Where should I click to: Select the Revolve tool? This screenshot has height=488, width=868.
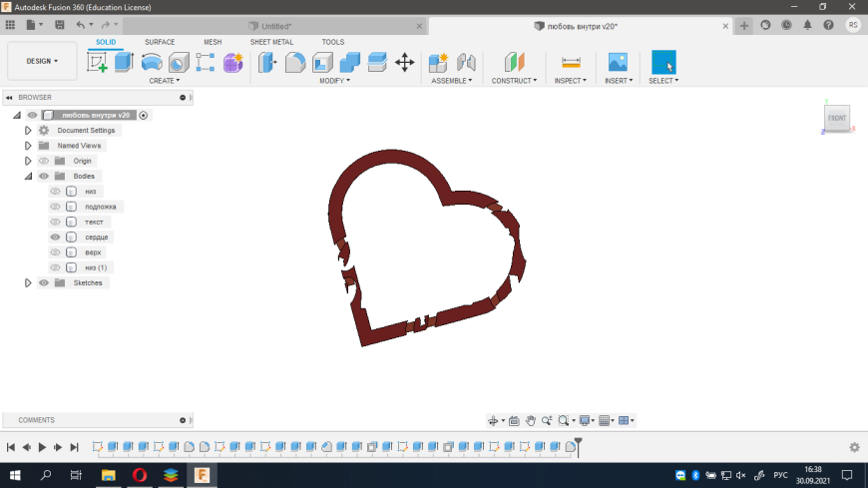(152, 62)
